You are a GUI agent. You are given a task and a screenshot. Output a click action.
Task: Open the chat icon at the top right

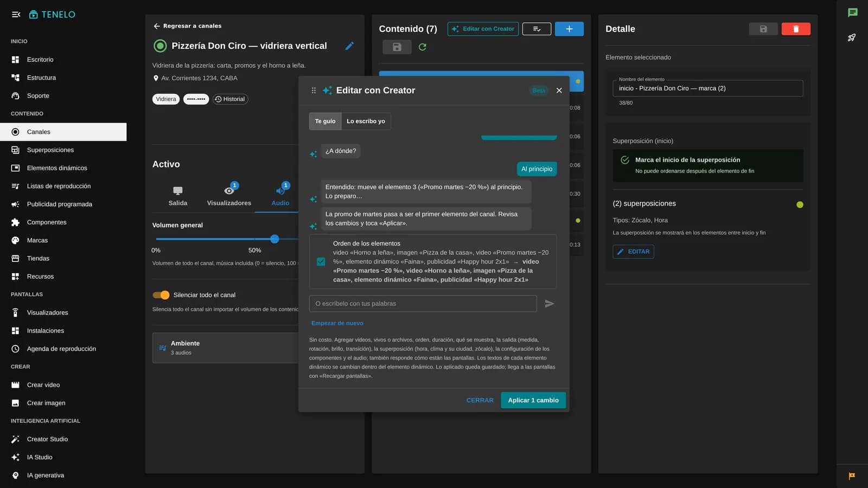(x=852, y=12)
